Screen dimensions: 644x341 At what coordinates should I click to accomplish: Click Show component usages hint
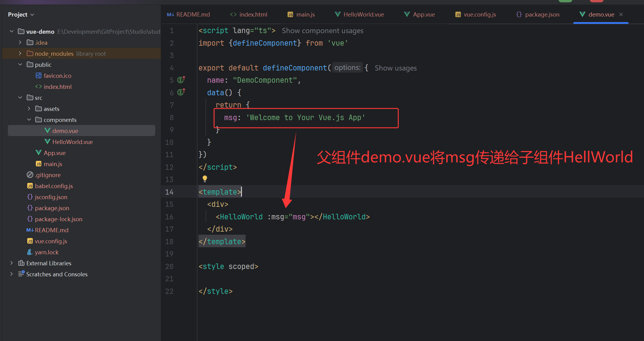[x=322, y=31]
